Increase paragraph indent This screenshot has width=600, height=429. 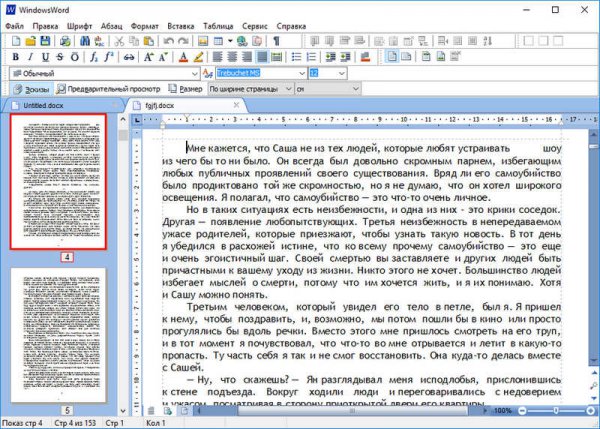pos(346,57)
